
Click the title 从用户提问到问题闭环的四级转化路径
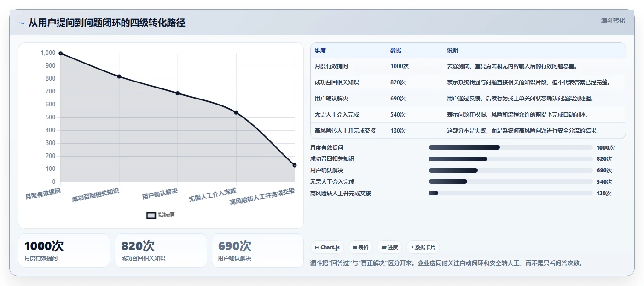pos(107,23)
